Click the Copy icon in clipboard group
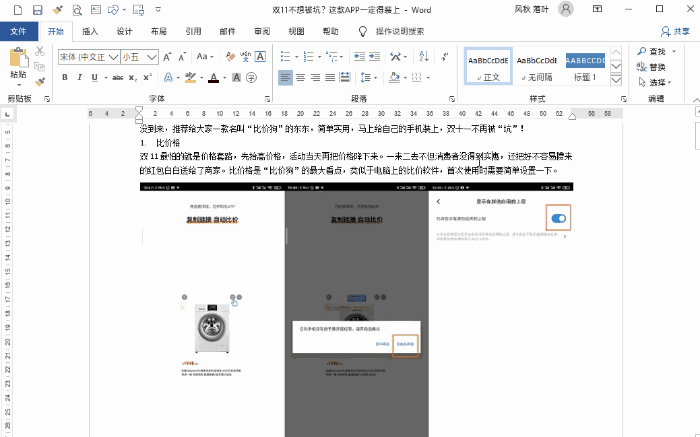700x437 pixels. coord(40,67)
